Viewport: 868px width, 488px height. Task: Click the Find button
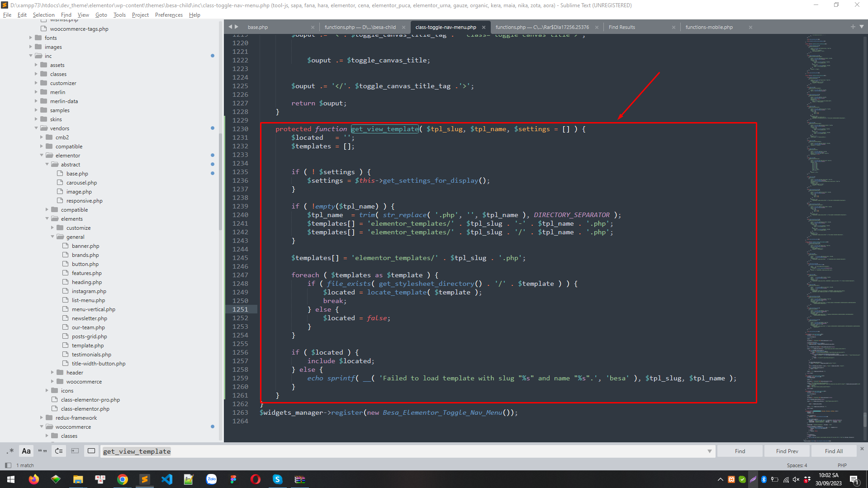tap(740, 451)
